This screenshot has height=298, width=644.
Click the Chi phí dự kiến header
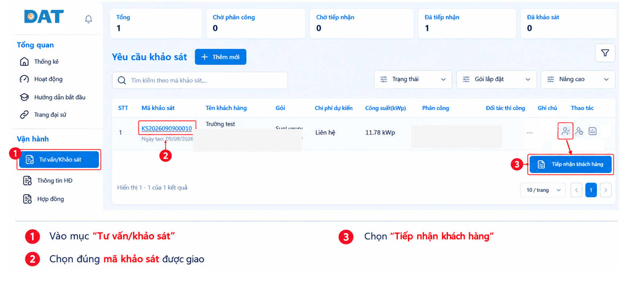tap(334, 108)
